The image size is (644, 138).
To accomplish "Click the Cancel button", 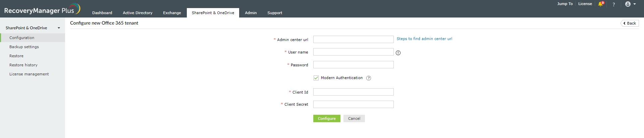I will tap(354, 118).
